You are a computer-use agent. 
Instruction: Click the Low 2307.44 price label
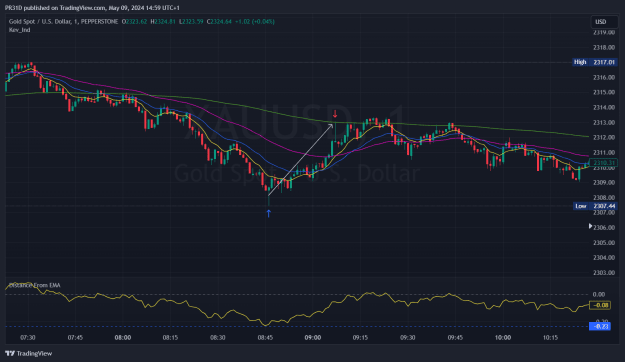click(x=595, y=206)
